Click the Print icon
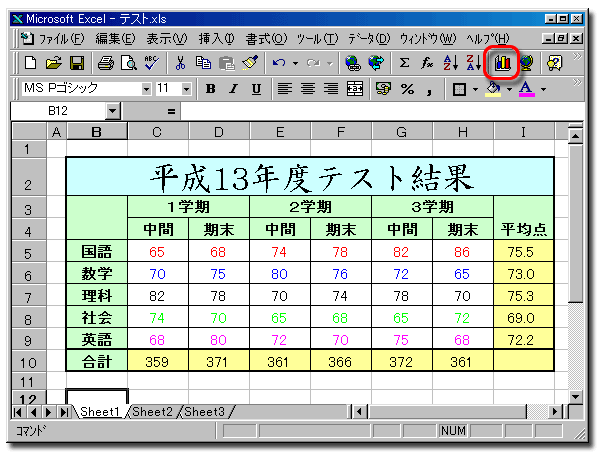This screenshot has width=600, height=456. (106, 63)
